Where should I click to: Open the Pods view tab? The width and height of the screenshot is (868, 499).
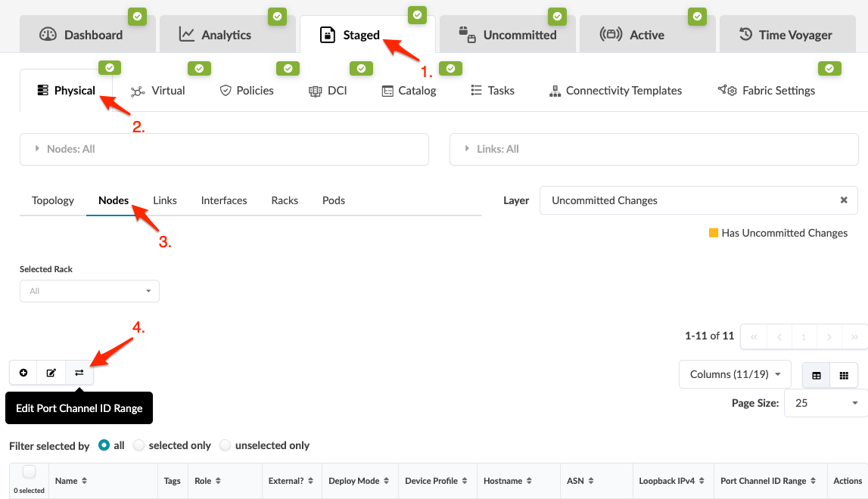coord(334,200)
